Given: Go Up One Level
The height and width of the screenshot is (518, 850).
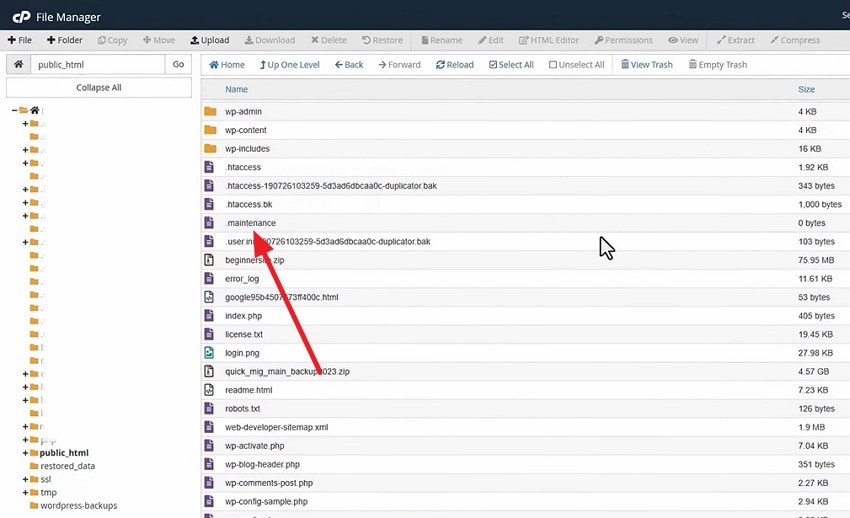Looking at the screenshot, I should (x=289, y=64).
